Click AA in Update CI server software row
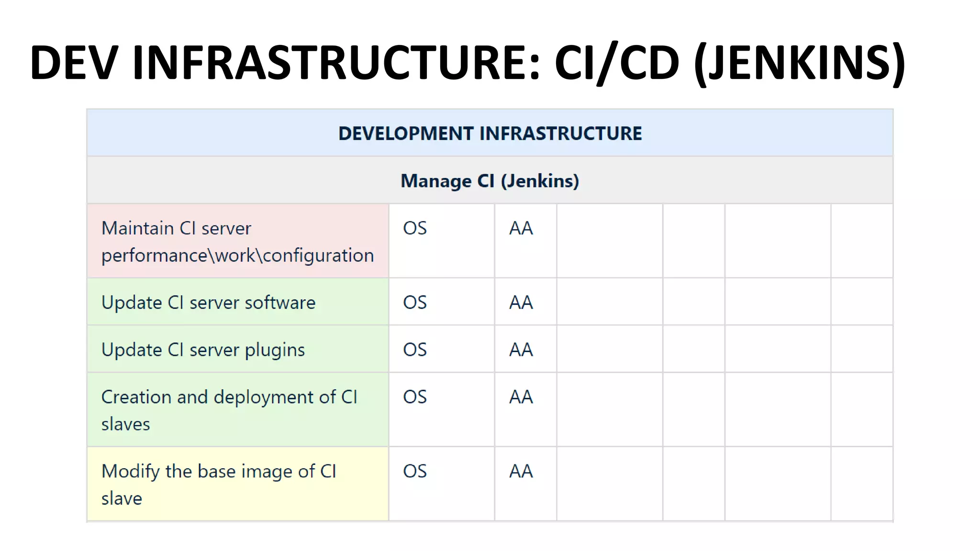Viewport: 980px width, 551px height. 521,302
